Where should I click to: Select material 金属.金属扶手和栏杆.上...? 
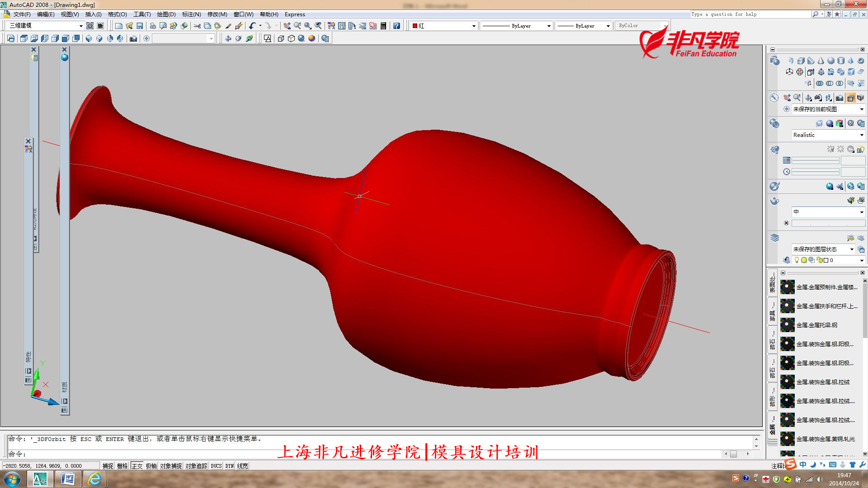tap(820, 306)
